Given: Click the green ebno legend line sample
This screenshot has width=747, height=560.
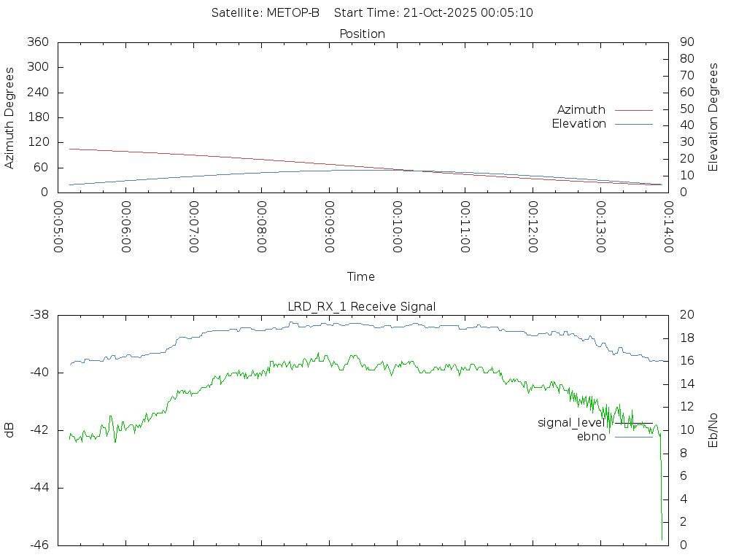Looking at the screenshot, I should click(x=633, y=437).
